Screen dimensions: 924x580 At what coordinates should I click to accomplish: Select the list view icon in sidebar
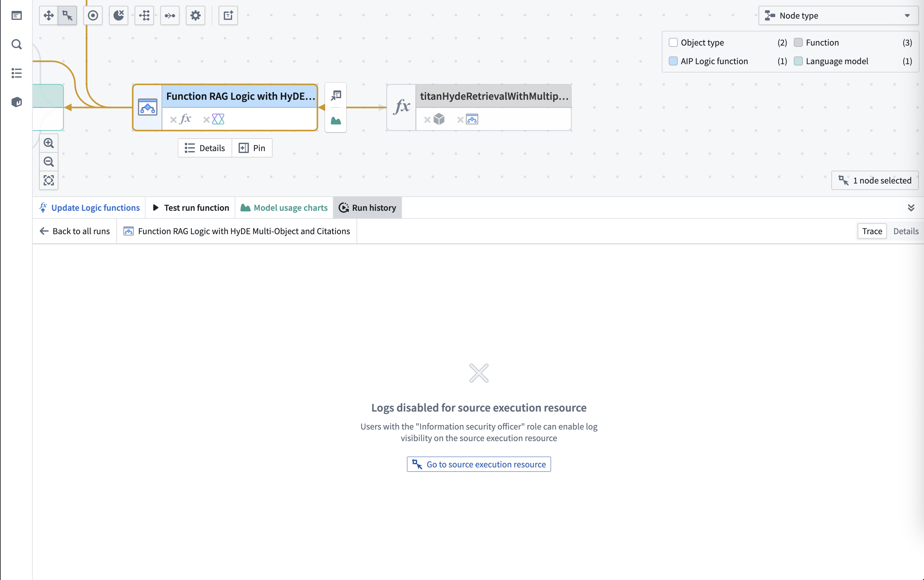pos(16,73)
